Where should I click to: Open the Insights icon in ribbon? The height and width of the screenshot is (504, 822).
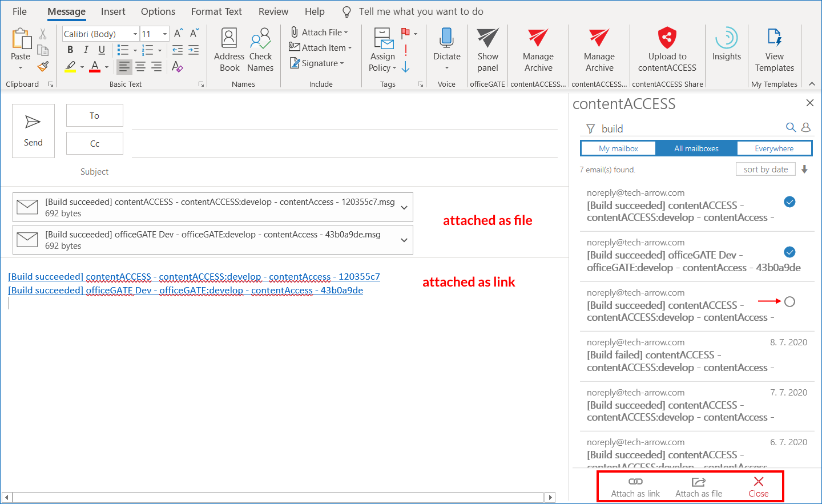pyautogui.click(x=726, y=39)
